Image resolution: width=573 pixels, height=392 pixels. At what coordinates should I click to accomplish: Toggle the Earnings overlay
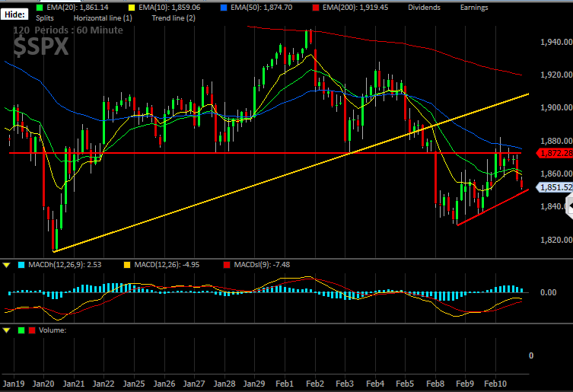pyautogui.click(x=474, y=8)
